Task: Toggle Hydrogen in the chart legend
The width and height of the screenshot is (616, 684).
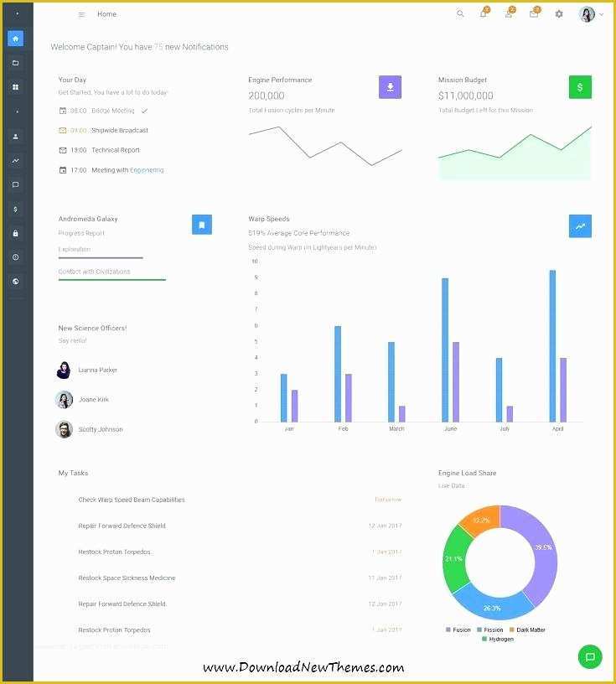Action: (x=498, y=639)
